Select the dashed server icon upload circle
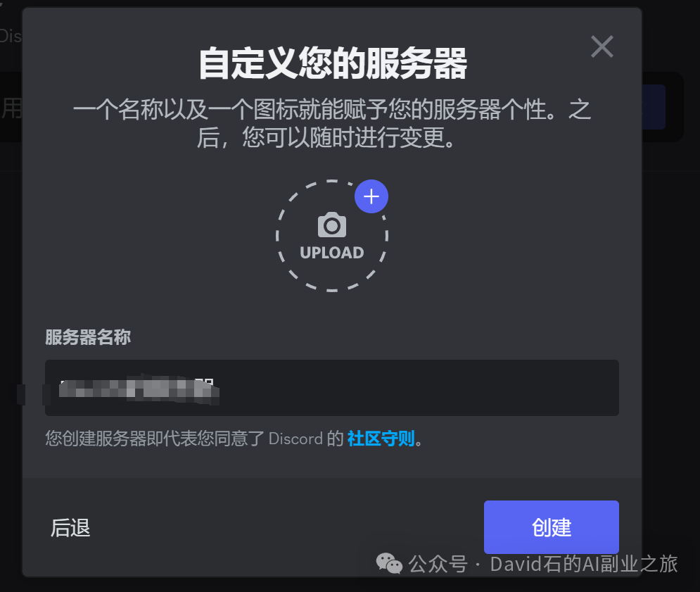The width and height of the screenshot is (700, 592). (331, 236)
